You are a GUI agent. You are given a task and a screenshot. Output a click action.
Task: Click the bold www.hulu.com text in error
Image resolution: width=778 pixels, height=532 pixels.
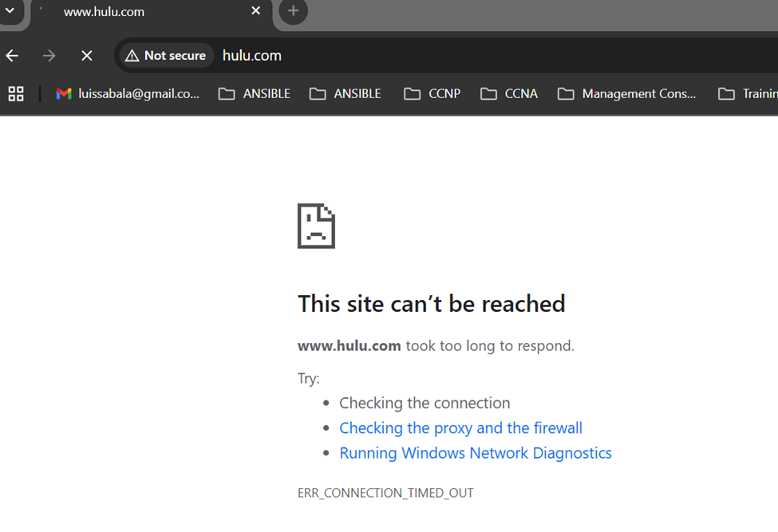(350, 345)
